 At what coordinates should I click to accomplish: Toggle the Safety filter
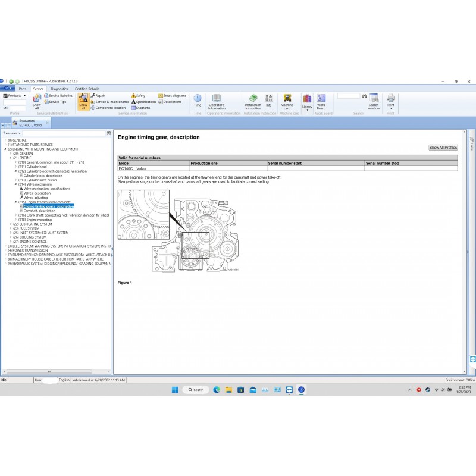[x=138, y=95]
